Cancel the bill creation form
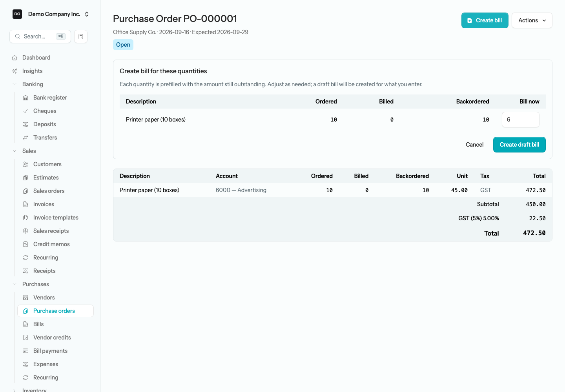This screenshot has width=565, height=392. [474, 145]
